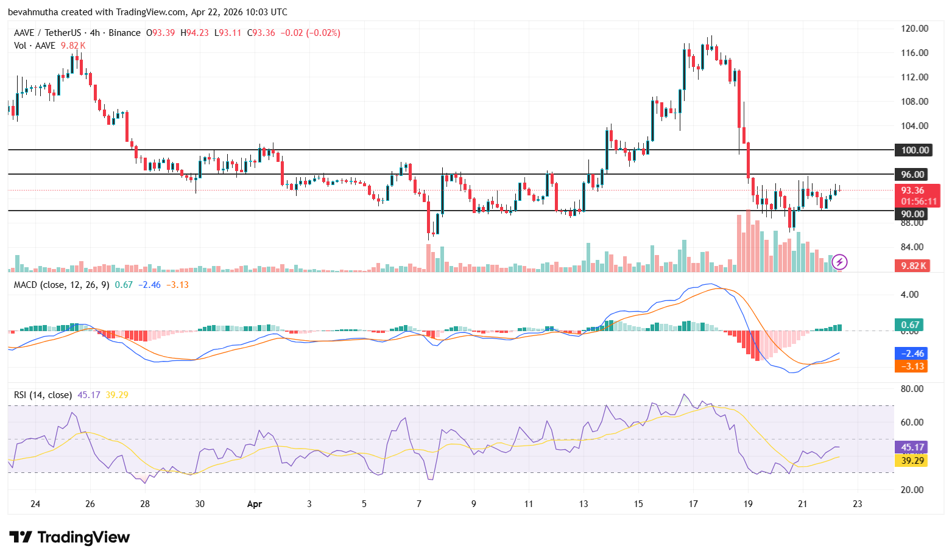Click the Apr label on the date axis
The image size is (952, 560).
coord(254,504)
